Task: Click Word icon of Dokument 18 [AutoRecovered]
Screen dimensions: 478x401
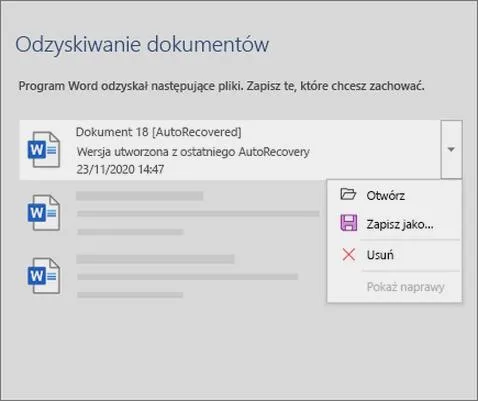Action: point(44,149)
